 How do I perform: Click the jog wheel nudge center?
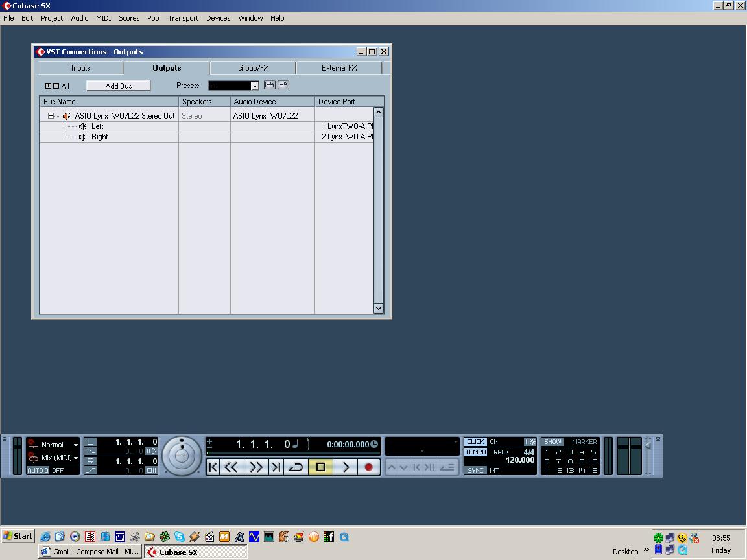[182, 456]
